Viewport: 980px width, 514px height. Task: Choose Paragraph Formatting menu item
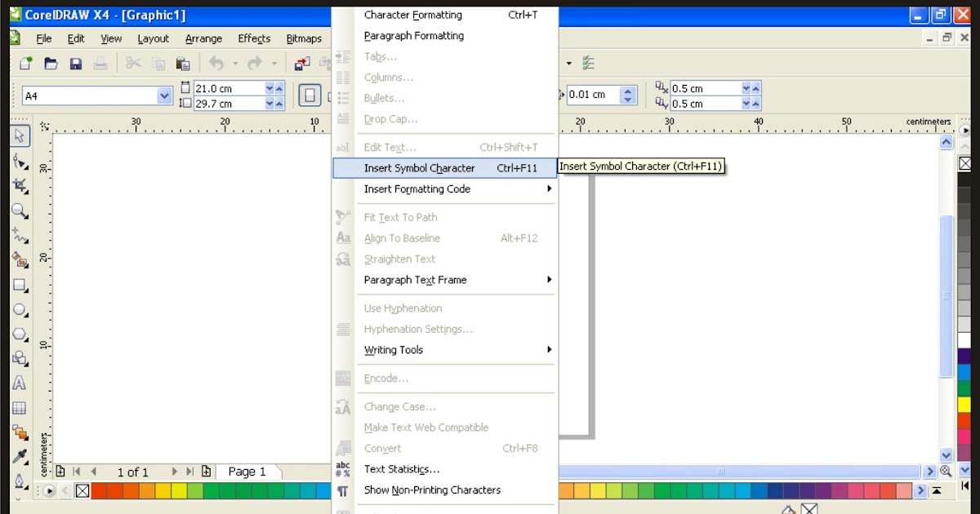point(444,36)
